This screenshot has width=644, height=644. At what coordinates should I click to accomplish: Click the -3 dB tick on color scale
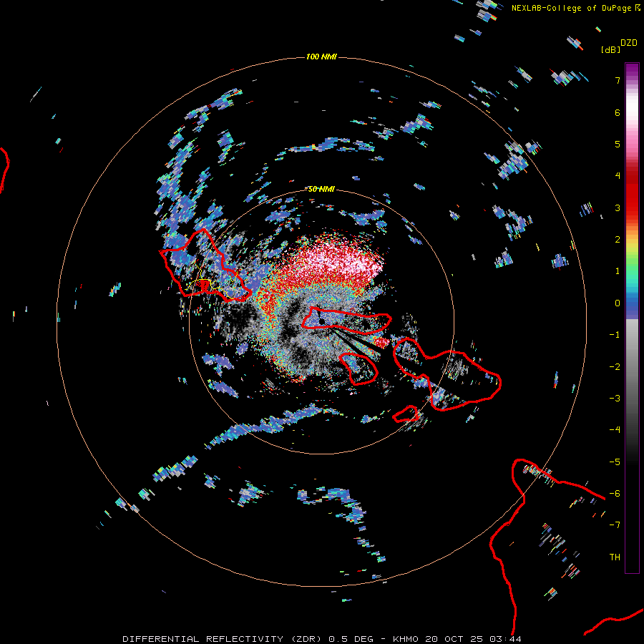[x=615, y=399]
